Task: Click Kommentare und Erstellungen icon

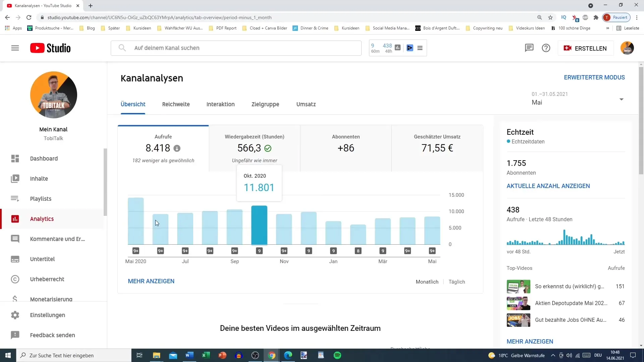Action: 15,239
